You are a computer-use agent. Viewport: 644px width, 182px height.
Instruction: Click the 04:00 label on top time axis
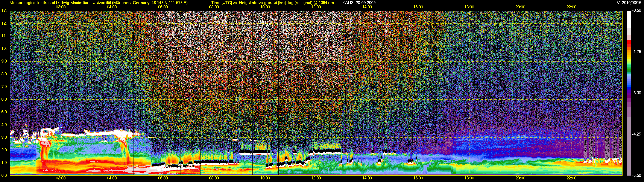112,7
